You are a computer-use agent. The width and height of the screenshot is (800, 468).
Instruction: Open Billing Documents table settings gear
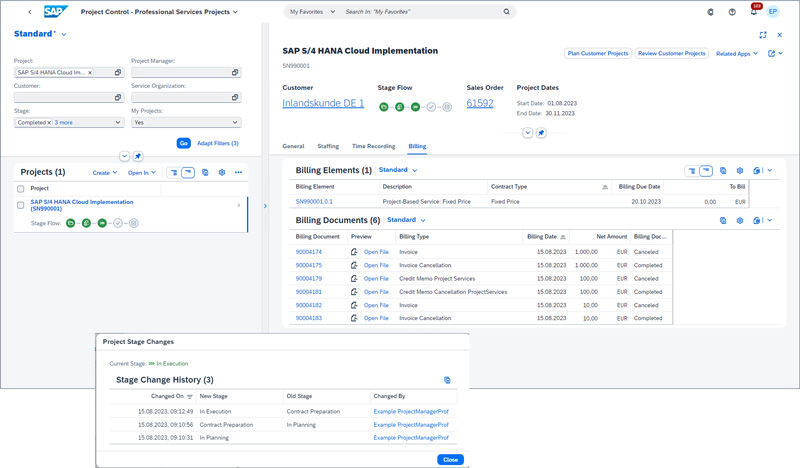[x=740, y=220]
